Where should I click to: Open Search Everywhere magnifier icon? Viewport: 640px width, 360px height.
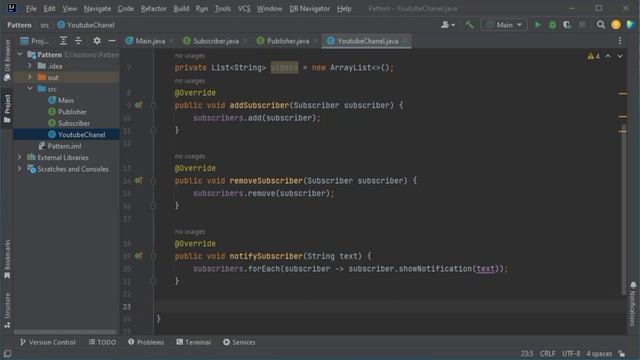pyautogui.click(x=600, y=25)
